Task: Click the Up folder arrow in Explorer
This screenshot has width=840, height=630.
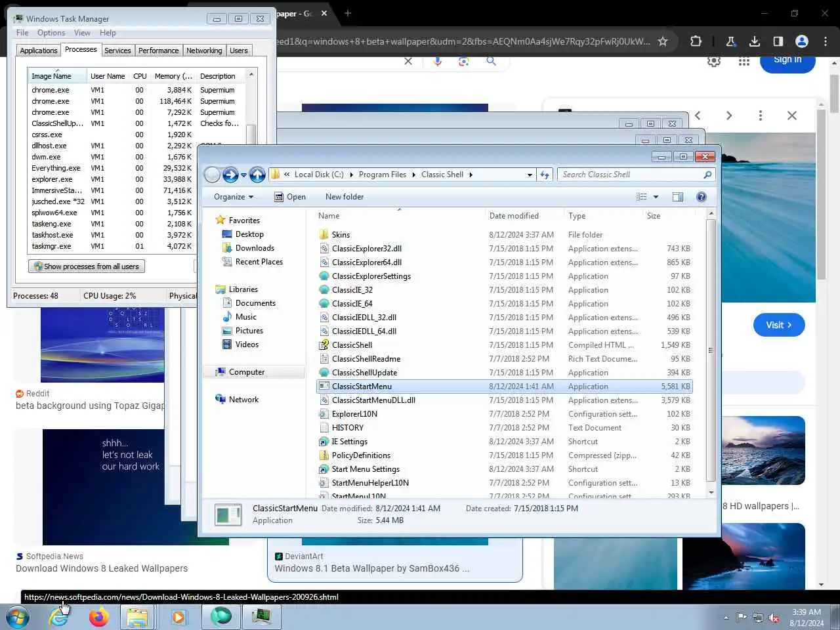Action: [x=257, y=175]
